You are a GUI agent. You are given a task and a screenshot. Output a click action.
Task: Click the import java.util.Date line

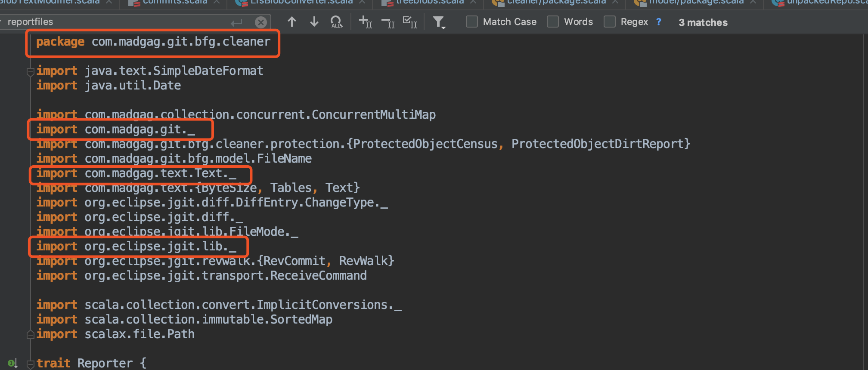coord(108,85)
